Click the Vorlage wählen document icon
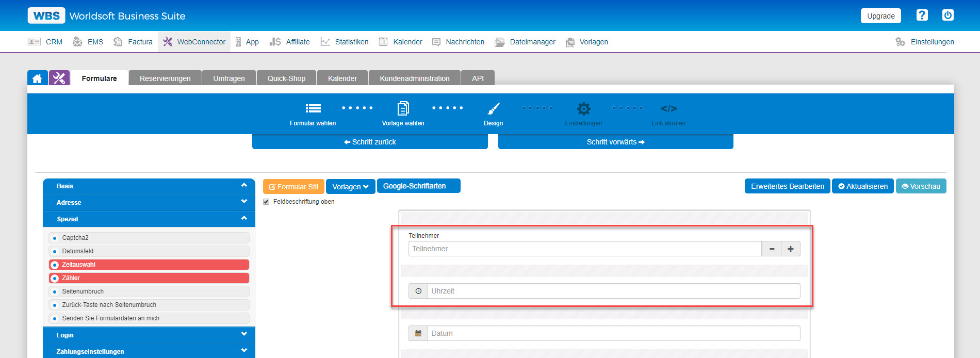The width and height of the screenshot is (980, 358). pyautogui.click(x=403, y=108)
